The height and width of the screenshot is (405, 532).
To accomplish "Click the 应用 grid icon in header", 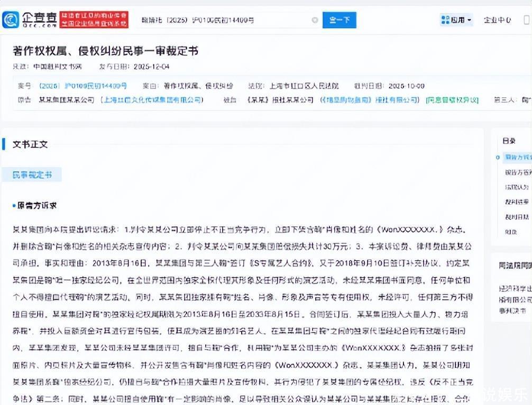I will point(445,20).
